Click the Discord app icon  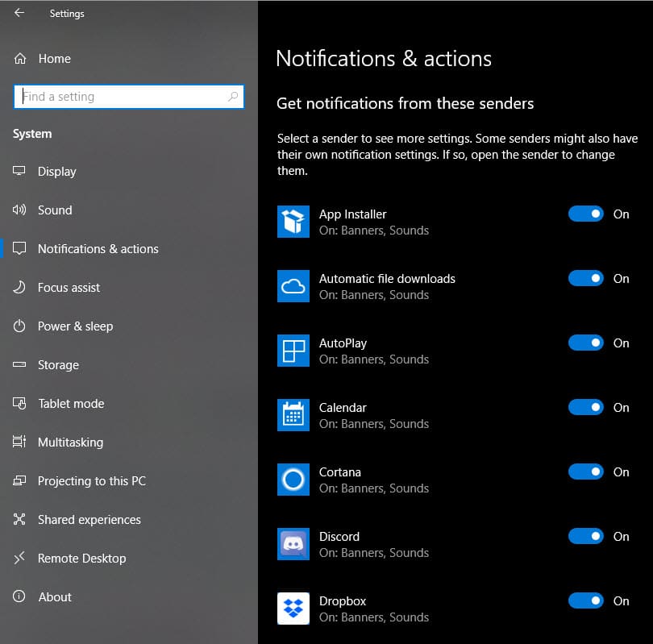pos(293,544)
